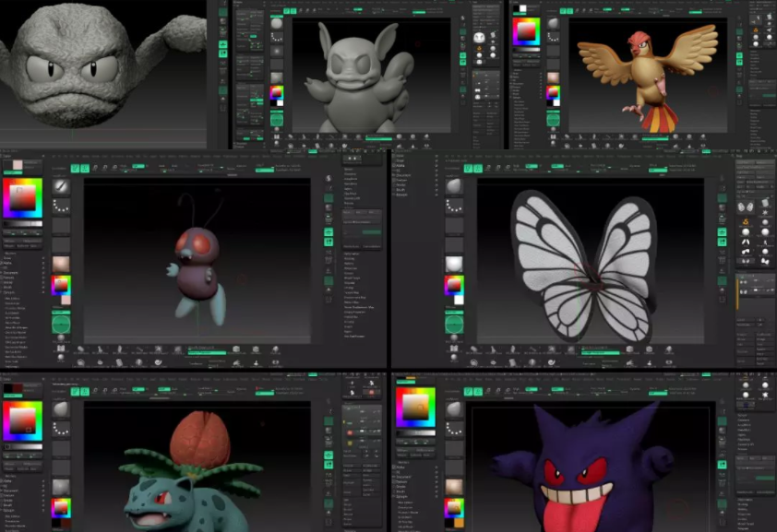Screen dimensions: 777x532
Task: Pick a color in Pidgeotto window's large color picker
Action: (x=526, y=31)
